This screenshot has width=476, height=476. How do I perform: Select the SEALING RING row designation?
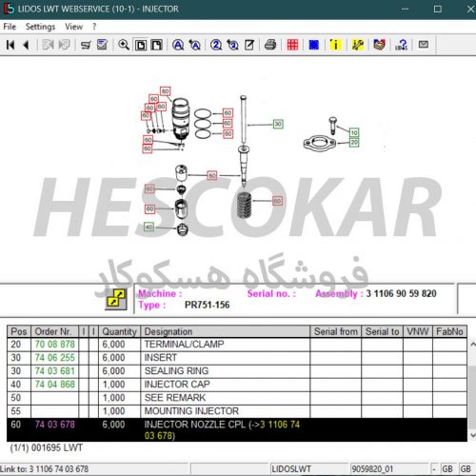[176, 371]
